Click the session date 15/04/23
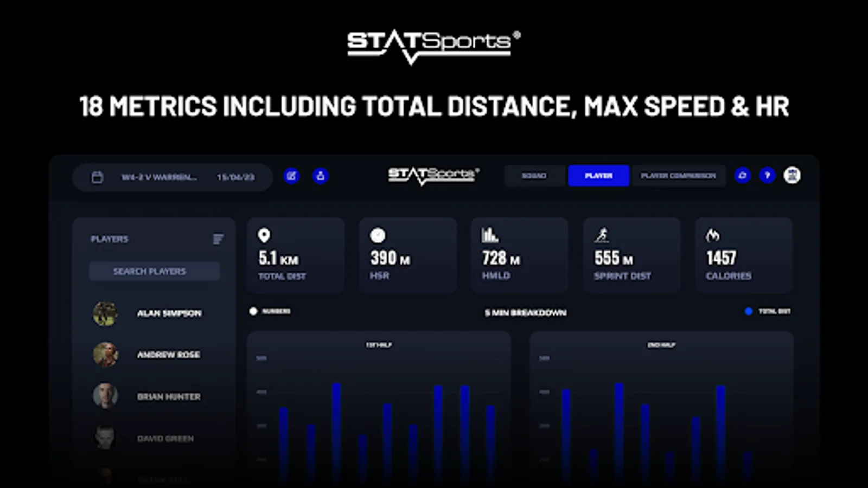This screenshot has height=488, width=868. [x=235, y=177]
